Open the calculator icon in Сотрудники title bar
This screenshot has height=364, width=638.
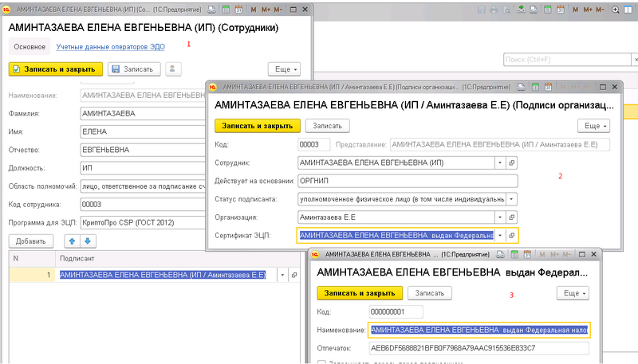[226, 10]
